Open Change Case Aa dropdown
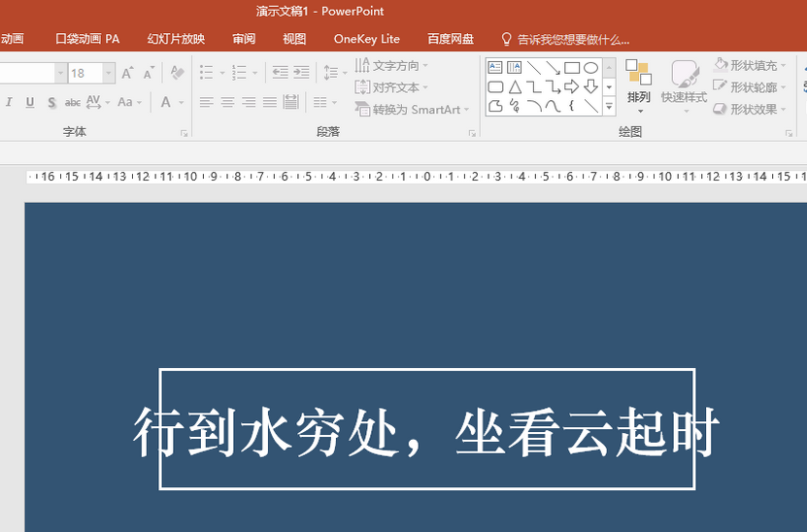The width and height of the screenshot is (807, 532). 129,102
